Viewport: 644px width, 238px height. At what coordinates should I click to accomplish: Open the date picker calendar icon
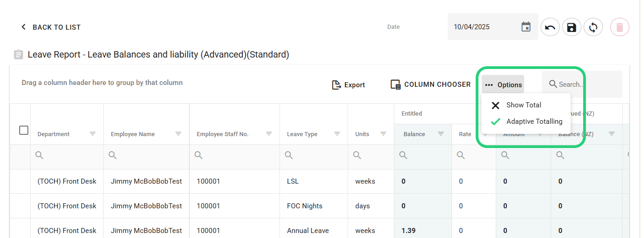[x=526, y=26]
